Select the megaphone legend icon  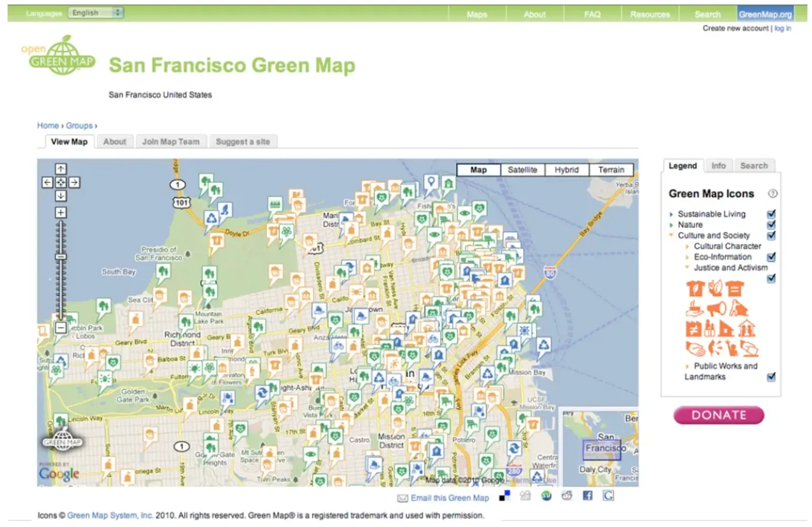click(x=716, y=308)
